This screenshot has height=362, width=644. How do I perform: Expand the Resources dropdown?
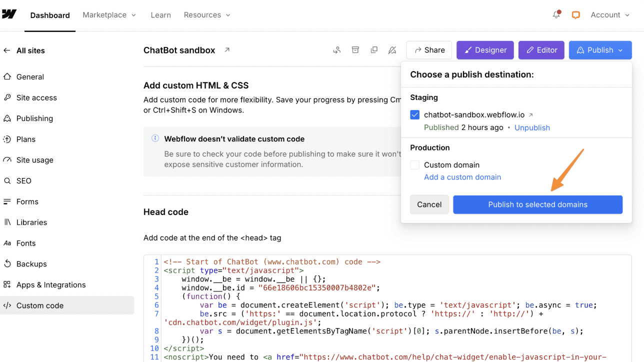pyautogui.click(x=207, y=15)
